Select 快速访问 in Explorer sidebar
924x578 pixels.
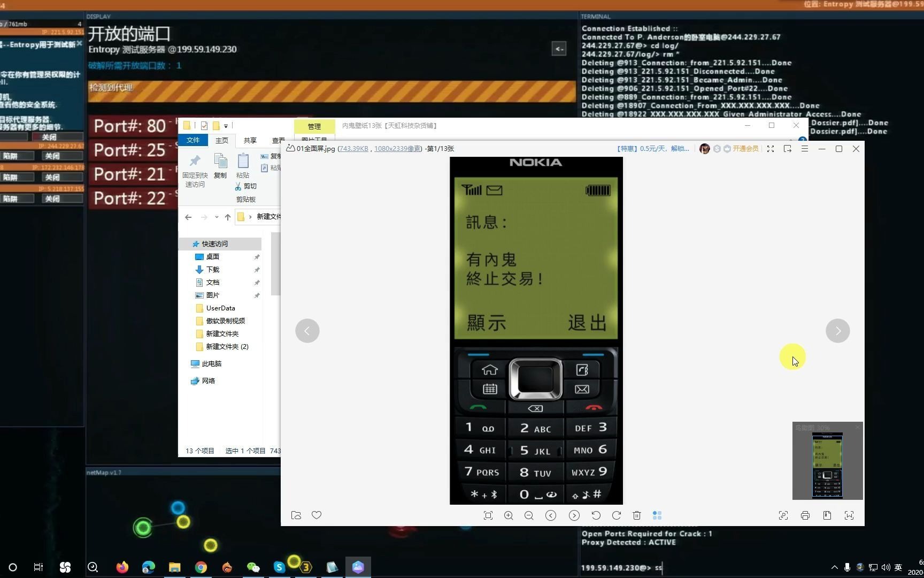220,244
